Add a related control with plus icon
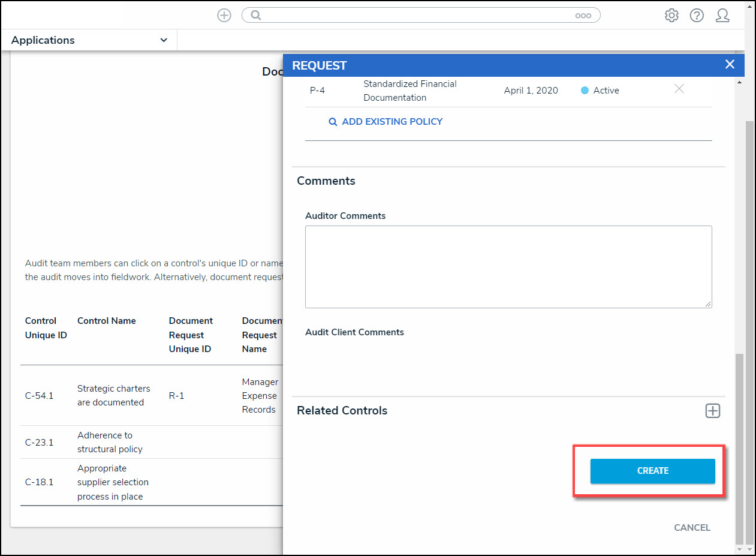Viewport: 756px width, 556px height. pos(712,411)
